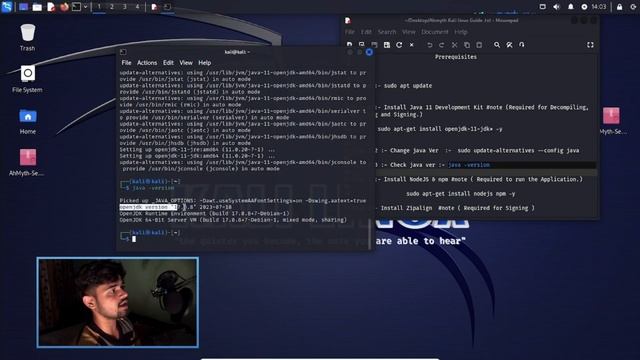This screenshot has width=640, height=360.
Task: Open the file manager from the panel
Action: click(37, 7)
